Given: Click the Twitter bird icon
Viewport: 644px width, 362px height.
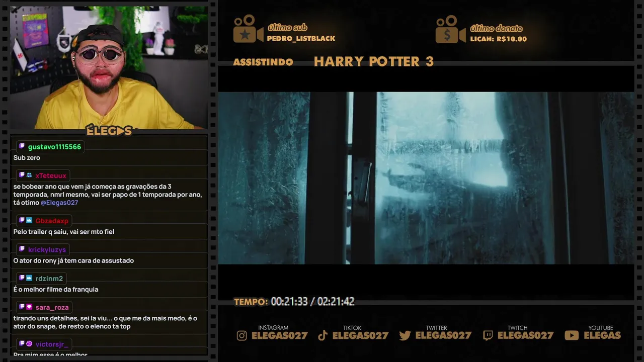Looking at the screenshot, I should click(405, 336).
